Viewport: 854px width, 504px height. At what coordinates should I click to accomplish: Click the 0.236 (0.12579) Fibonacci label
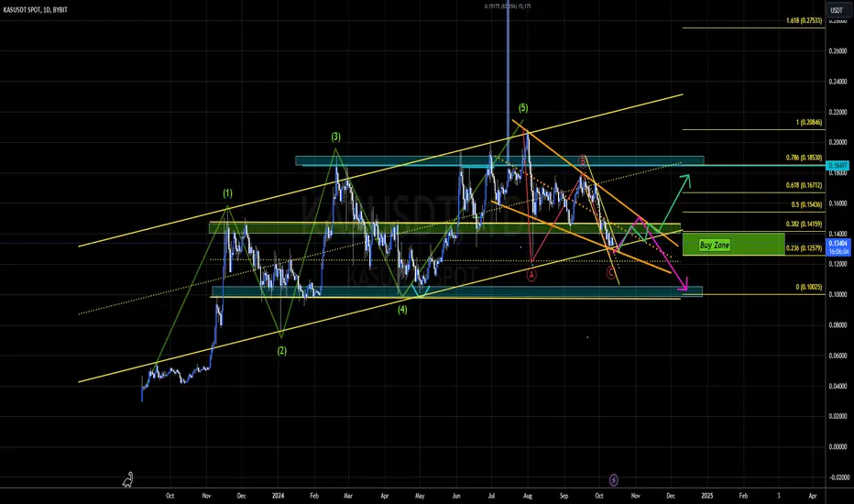[804, 248]
